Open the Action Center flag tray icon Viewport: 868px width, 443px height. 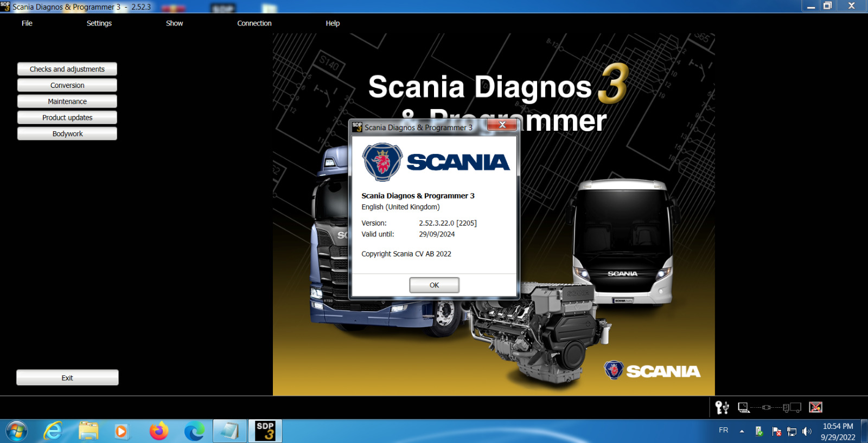pos(776,432)
